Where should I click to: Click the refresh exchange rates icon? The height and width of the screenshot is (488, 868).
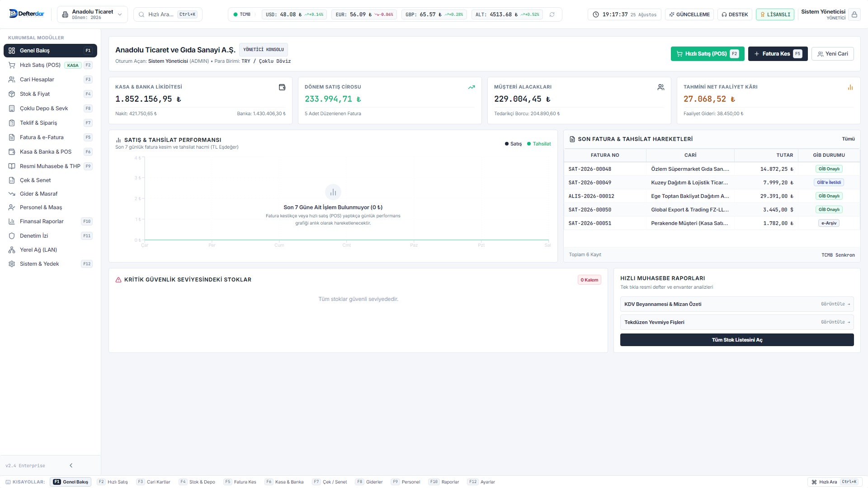tap(552, 14)
